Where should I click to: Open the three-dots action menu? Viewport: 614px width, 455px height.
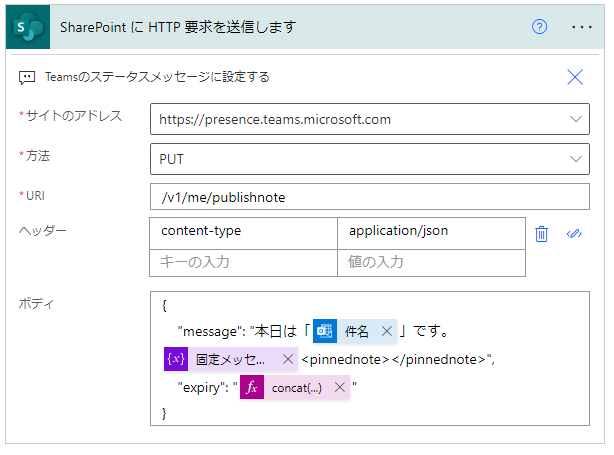582,27
